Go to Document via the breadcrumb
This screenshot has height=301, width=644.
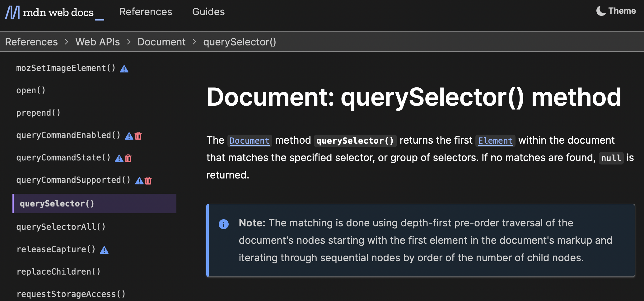(x=161, y=42)
